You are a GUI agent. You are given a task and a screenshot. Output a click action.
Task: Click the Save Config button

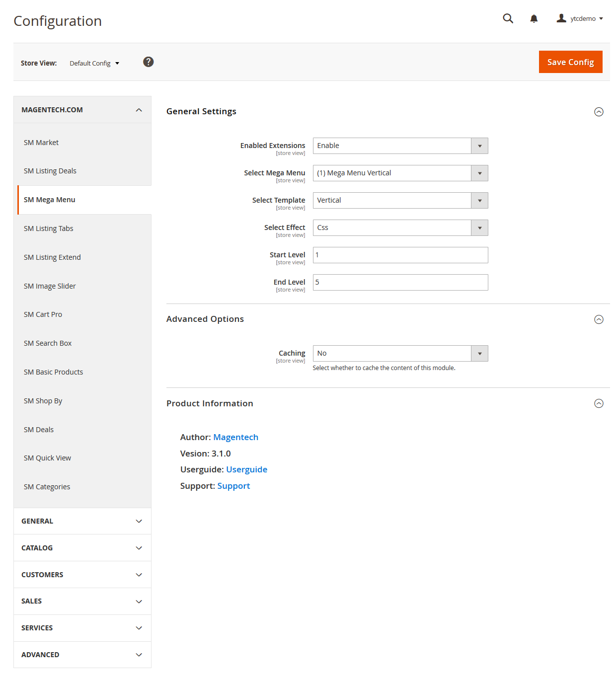click(x=570, y=62)
